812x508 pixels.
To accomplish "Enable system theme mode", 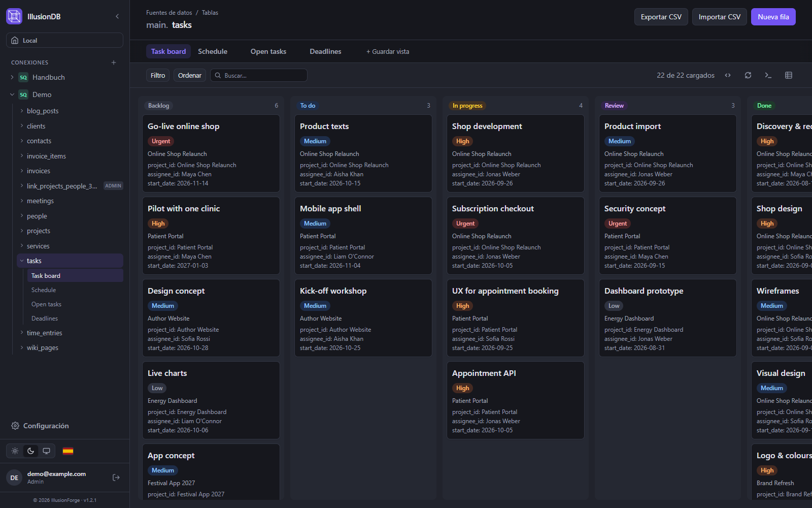I will (47, 451).
